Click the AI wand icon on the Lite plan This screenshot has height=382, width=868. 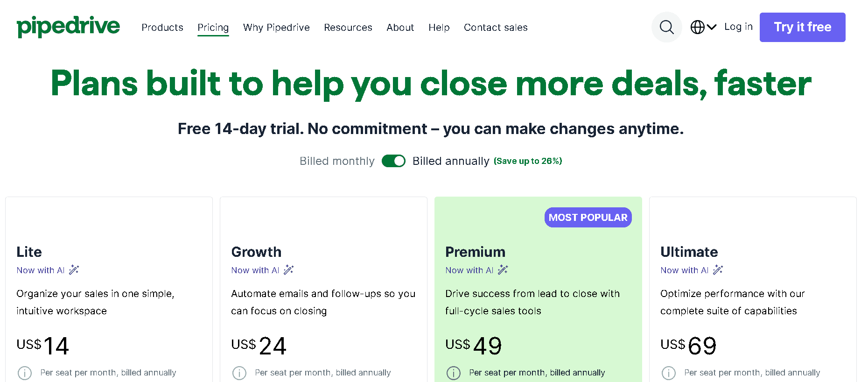pos(74,269)
